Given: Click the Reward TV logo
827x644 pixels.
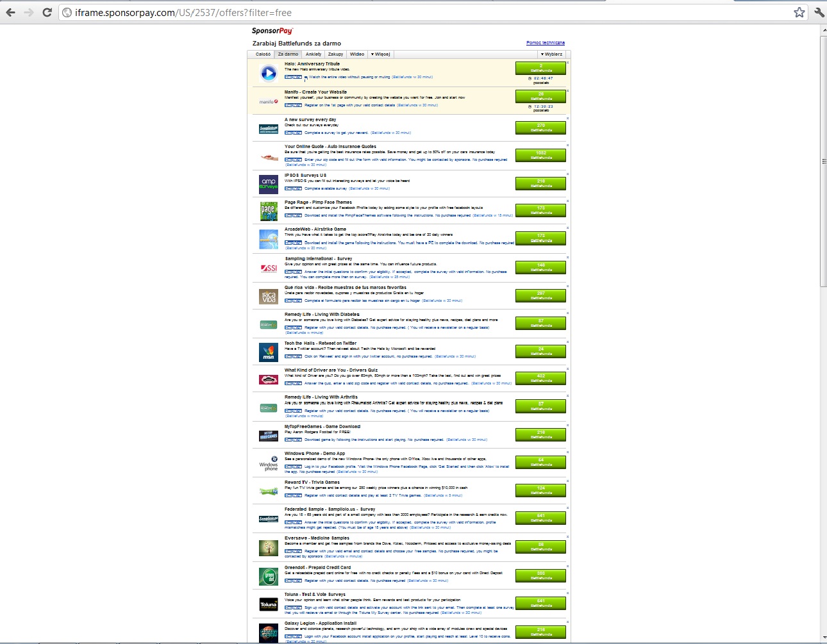Looking at the screenshot, I should point(269,491).
